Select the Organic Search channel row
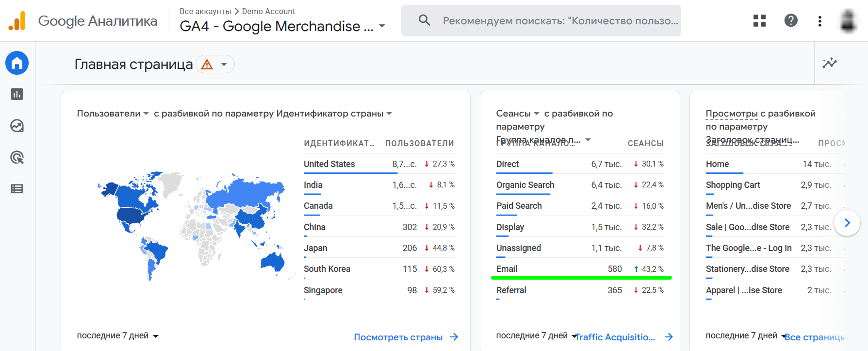The image size is (868, 351). coord(580,185)
